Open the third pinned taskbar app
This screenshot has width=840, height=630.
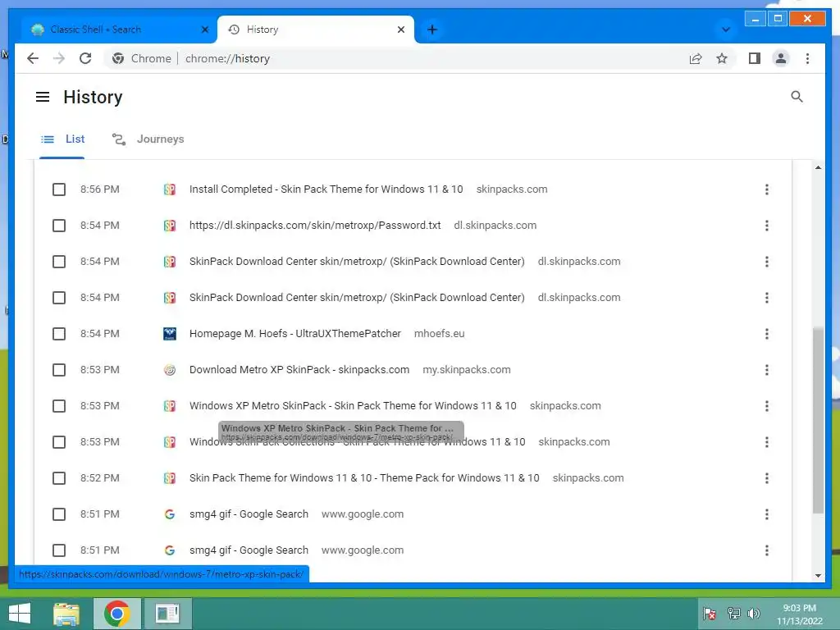(x=167, y=614)
